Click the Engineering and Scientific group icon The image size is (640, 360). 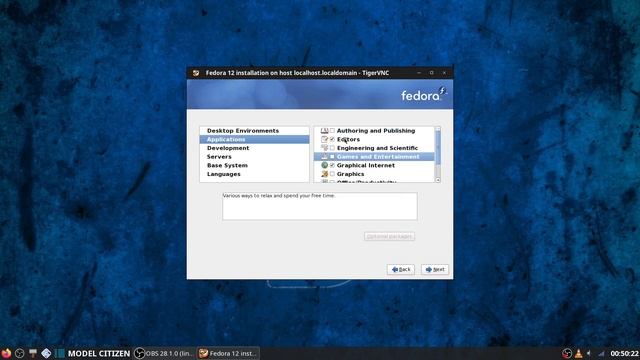[x=324, y=148]
